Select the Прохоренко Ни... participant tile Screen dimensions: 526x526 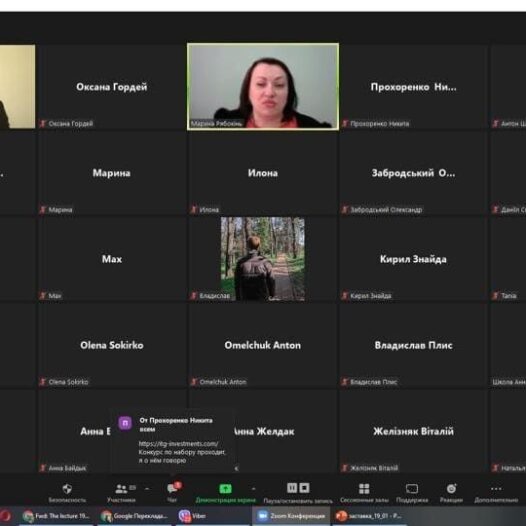pos(413,86)
